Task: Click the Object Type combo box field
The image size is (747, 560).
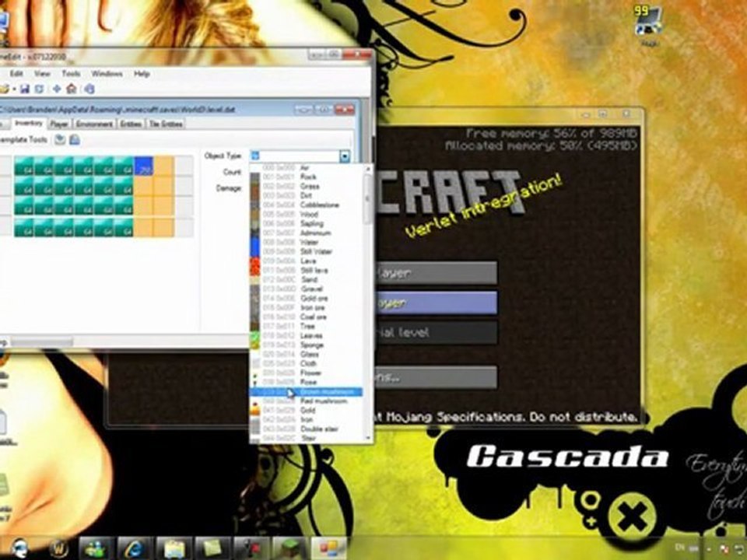Action: point(300,156)
